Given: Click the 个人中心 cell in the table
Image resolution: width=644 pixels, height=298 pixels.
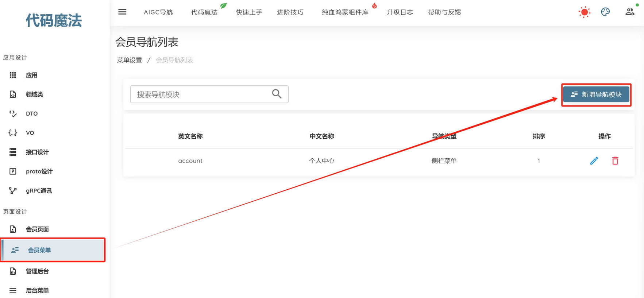Looking at the screenshot, I should tap(321, 160).
